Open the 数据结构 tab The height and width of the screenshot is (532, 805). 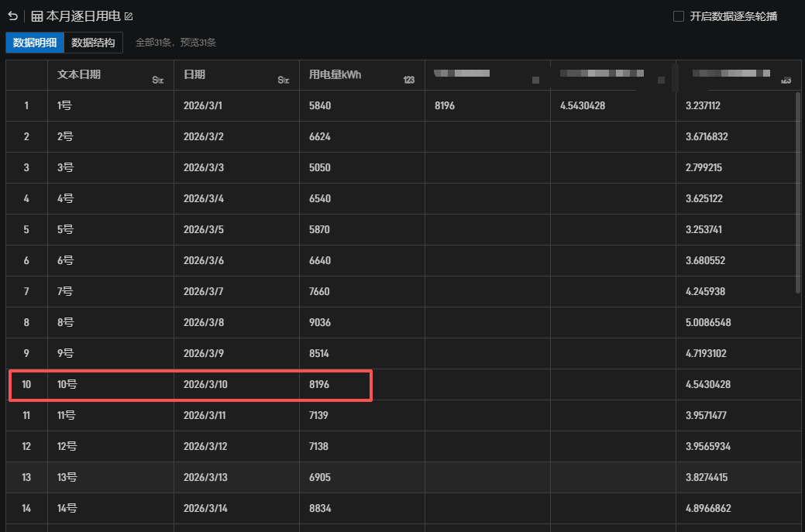(x=93, y=43)
